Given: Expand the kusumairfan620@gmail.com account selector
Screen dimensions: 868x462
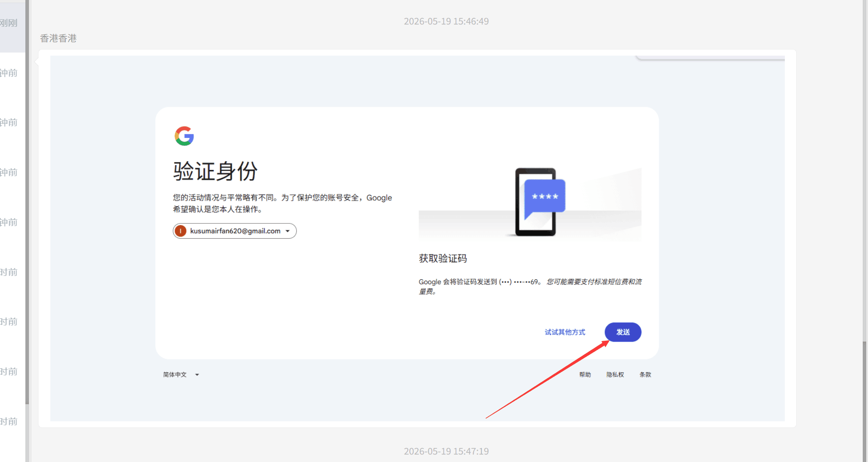Looking at the screenshot, I should [x=235, y=231].
